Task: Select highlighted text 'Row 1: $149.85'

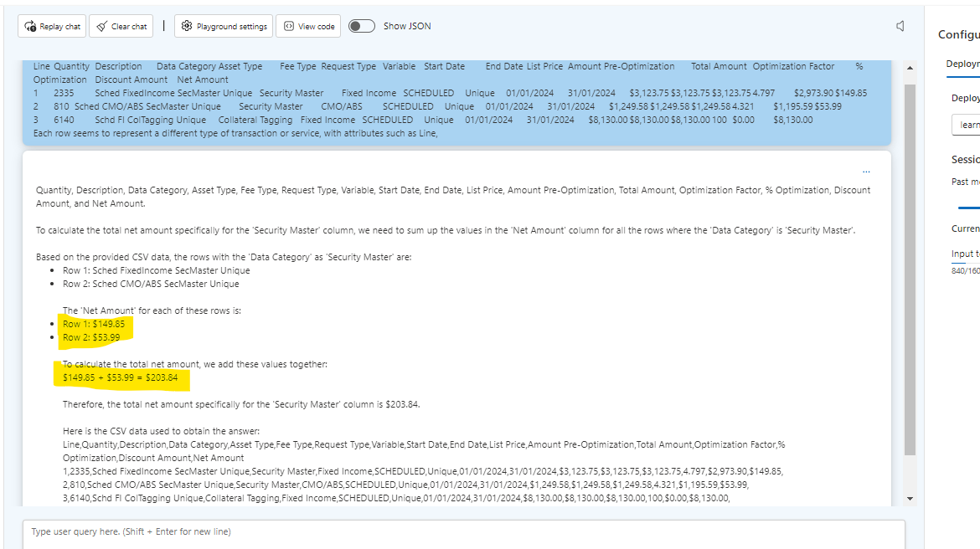Action: point(94,324)
